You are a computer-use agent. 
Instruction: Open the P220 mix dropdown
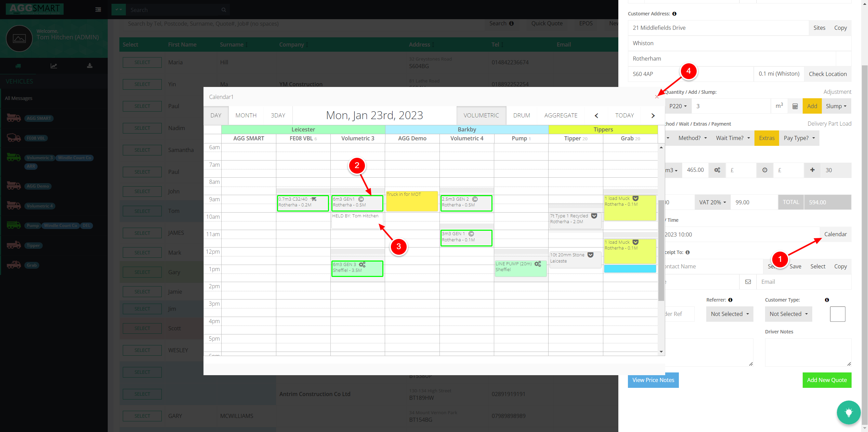click(x=678, y=106)
